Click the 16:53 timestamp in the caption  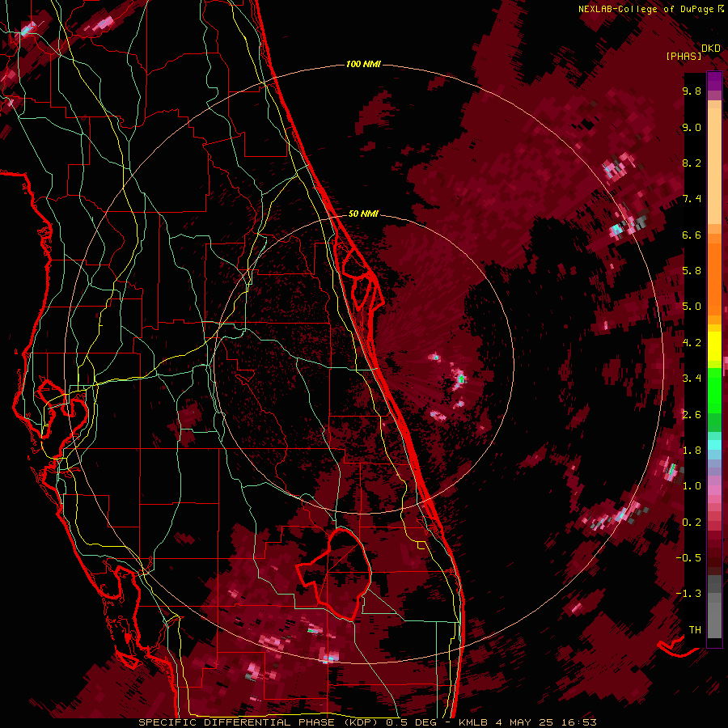tap(580, 722)
